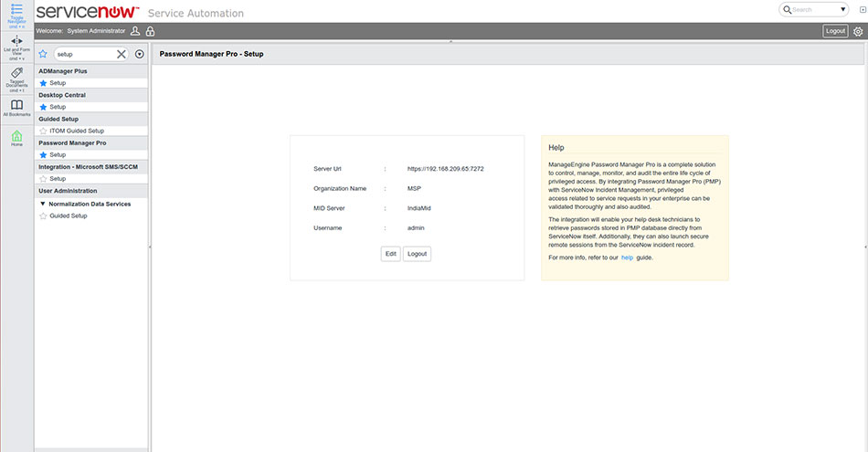The height and width of the screenshot is (452, 868).
Task: Favorite the Microsoft SMS/SCCM Setup star
Action: click(43, 179)
